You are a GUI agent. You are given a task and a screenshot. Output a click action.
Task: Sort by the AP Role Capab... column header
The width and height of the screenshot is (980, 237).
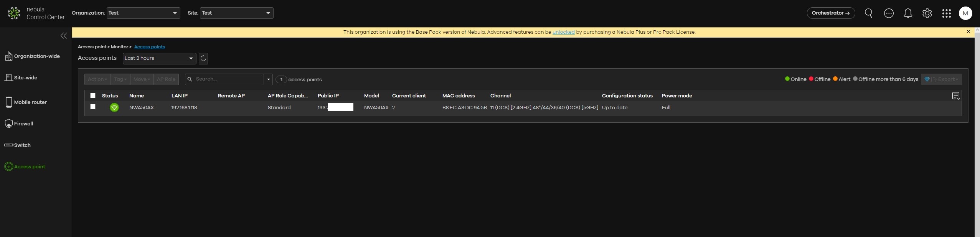(x=288, y=96)
